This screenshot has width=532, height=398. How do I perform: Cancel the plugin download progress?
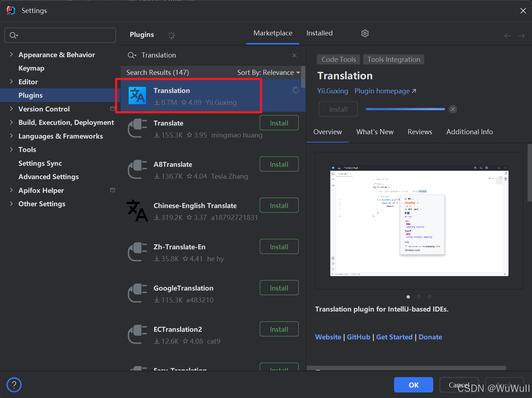click(453, 109)
